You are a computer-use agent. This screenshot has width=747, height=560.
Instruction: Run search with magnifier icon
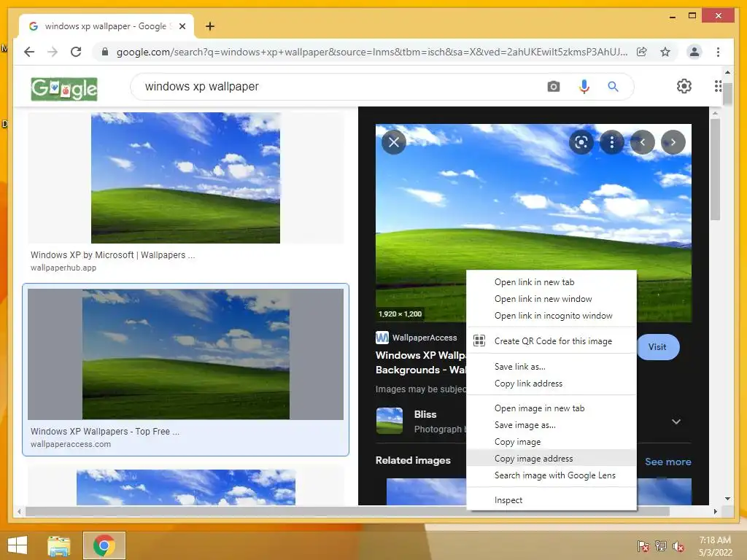point(613,87)
